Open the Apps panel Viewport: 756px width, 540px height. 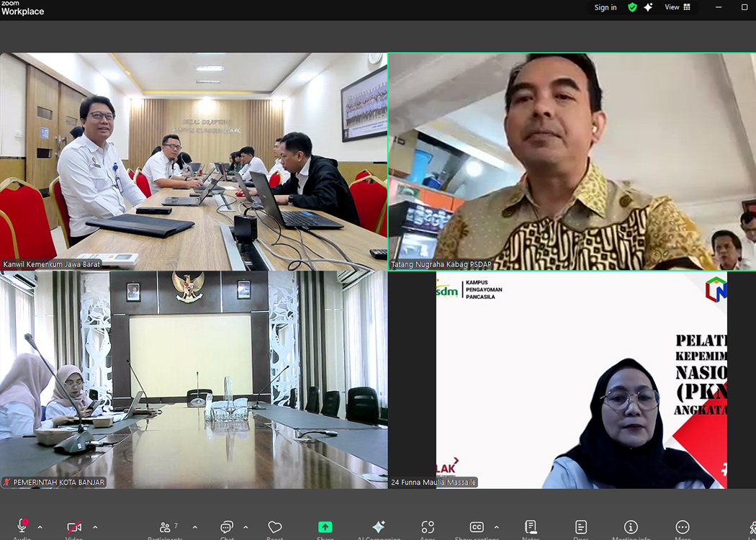[427, 528]
